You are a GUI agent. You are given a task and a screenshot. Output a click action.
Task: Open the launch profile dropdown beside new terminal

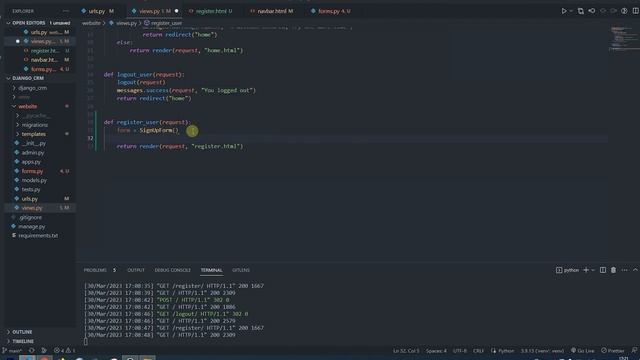click(x=593, y=270)
